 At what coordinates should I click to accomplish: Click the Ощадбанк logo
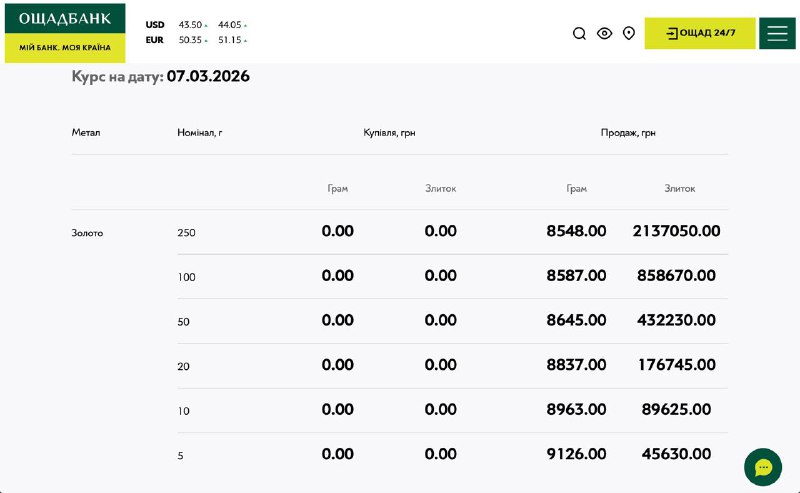click(65, 19)
